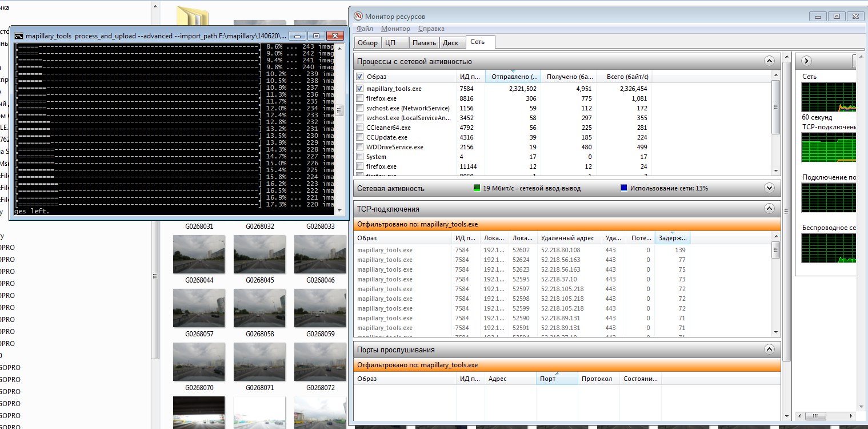Toggle mapillary_tools.exe process checkbox

tap(359, 89)
